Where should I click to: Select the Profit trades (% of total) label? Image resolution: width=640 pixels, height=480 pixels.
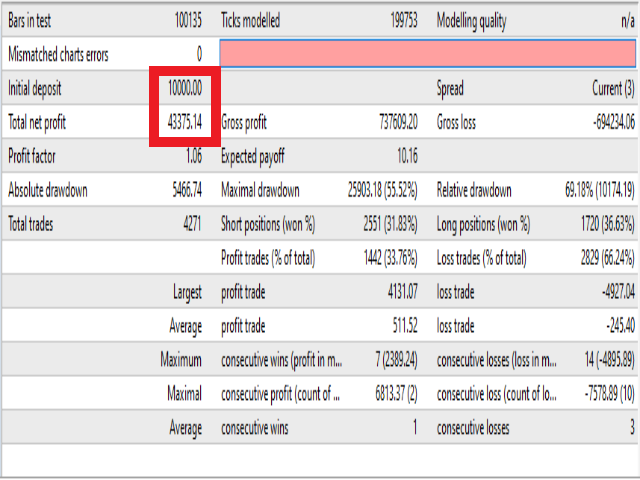(268, 258)
